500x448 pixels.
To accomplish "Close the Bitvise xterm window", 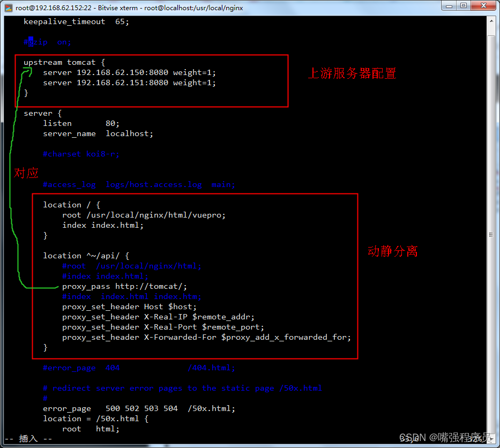I will click(x=483, y=6).
